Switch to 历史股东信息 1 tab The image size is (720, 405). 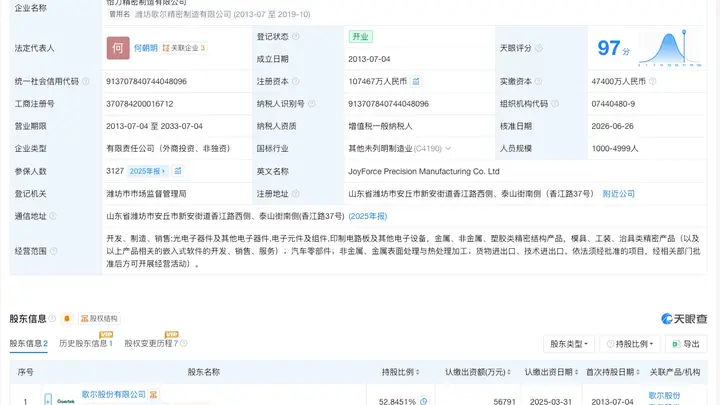coord(86,343)
